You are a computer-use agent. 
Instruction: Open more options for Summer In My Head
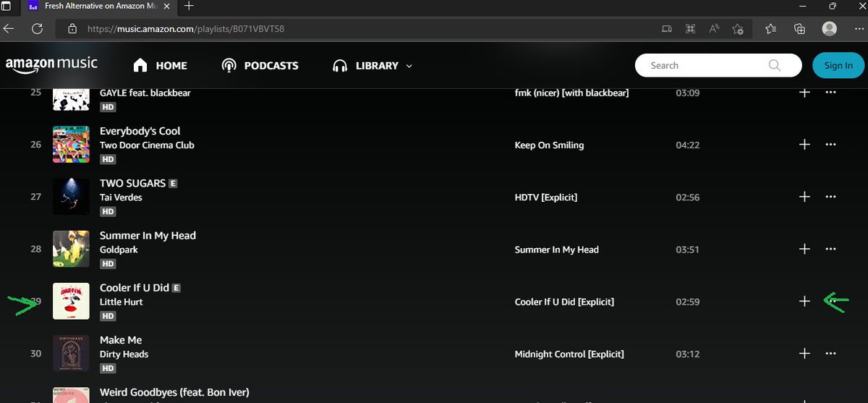[830, 249]
